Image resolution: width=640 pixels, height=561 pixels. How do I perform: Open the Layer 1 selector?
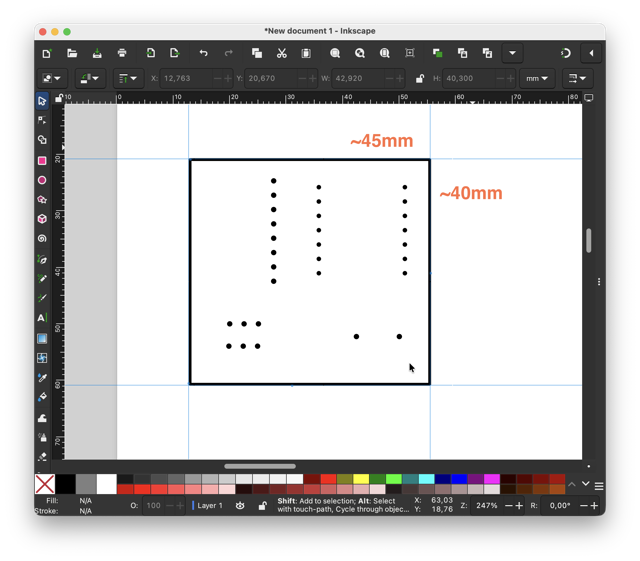(207, 505)
